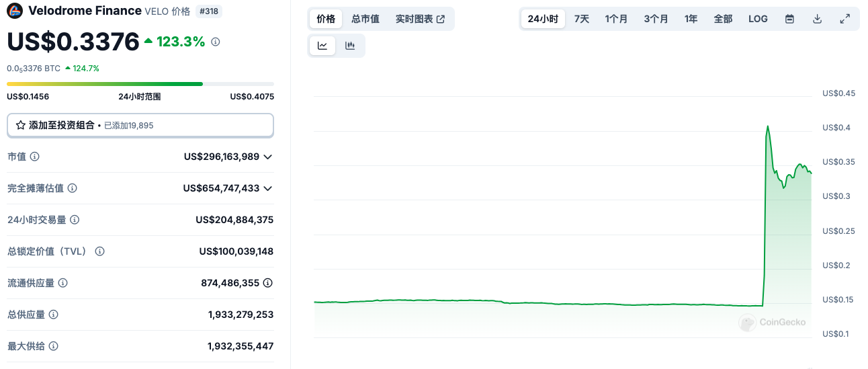The image size is (868, 369).
Task: Open the calendar date range picker
Action: point(790,19)
